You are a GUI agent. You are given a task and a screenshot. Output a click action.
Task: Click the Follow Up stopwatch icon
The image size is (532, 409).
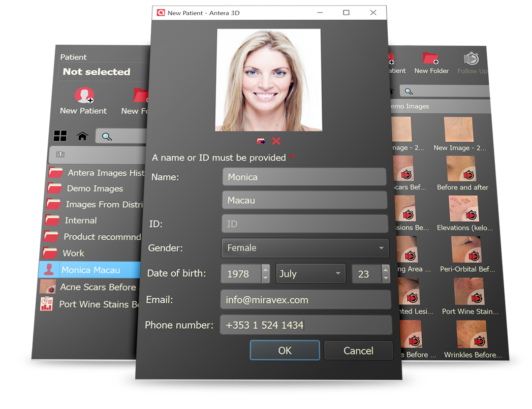(472, 59)
